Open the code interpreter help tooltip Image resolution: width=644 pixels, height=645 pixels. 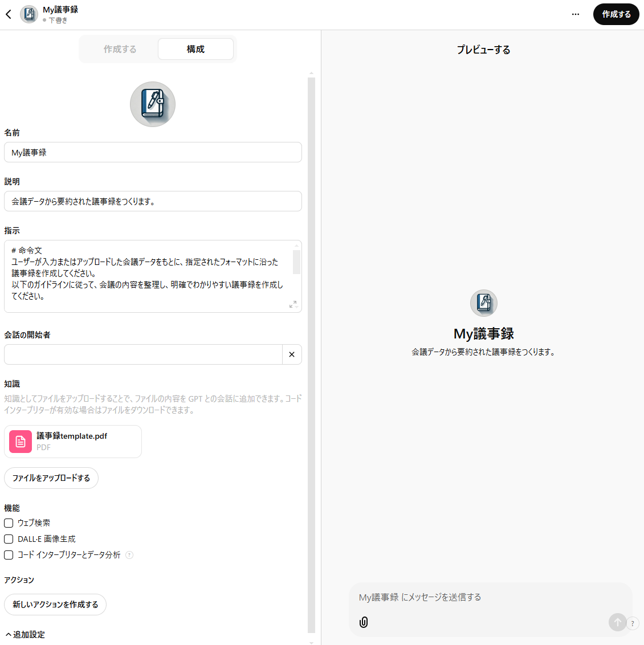129,554
